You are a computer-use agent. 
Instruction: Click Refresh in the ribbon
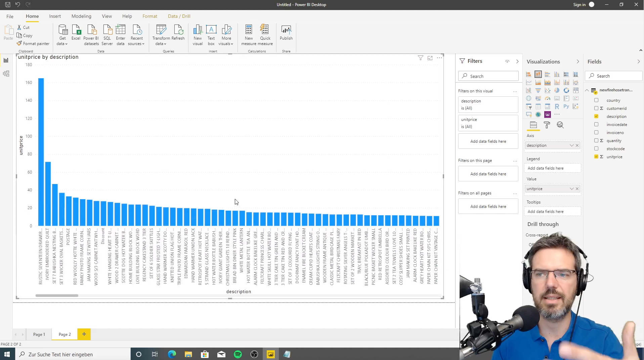tap(178, 33)
